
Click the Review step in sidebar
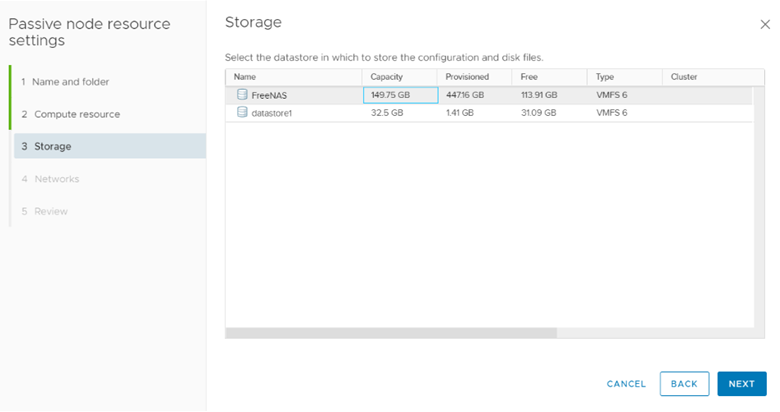(51, 211)
